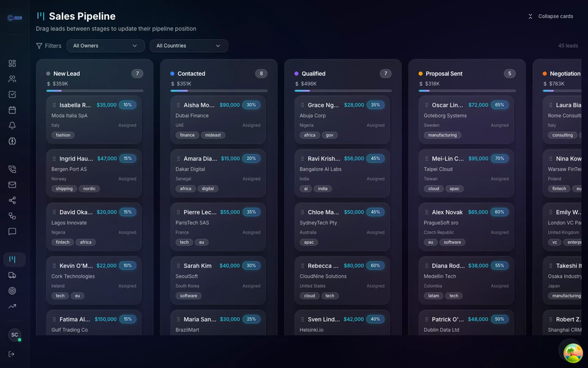The height and width of the screenshot is (368, 588).
Task: Open the Tasks checklist icon in the sidebar
Action: (13, 93)
